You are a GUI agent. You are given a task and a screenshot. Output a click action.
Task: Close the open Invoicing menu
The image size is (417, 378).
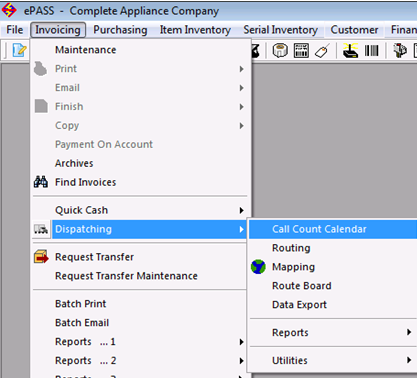[58, 30]
